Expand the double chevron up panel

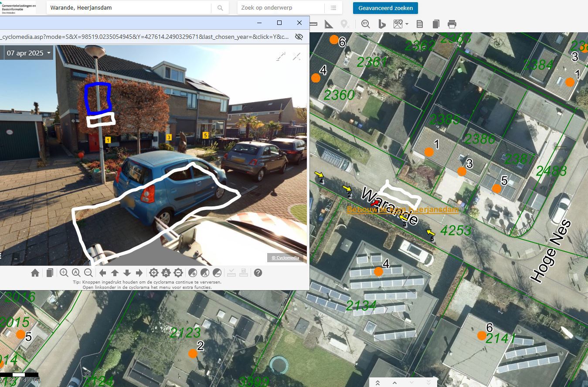[x=377, y=383]
